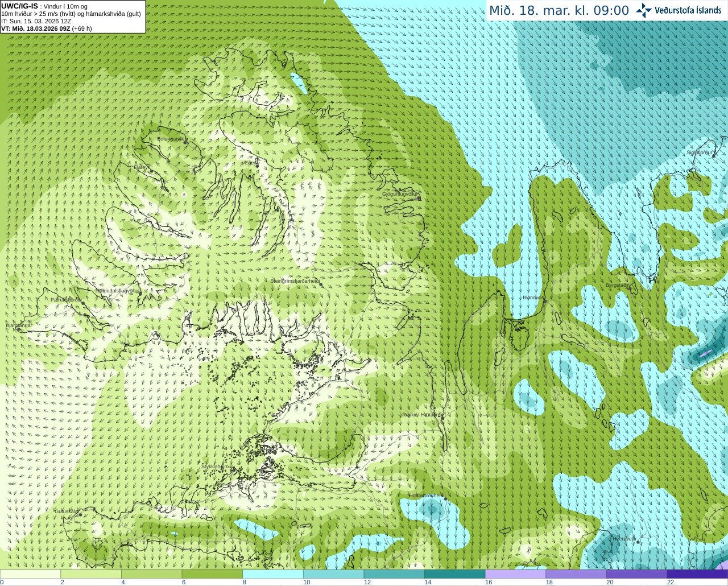728x586 pixels.
Task: Pick the 0–2 m/s palest legend swatch
Action: (30, 574)
